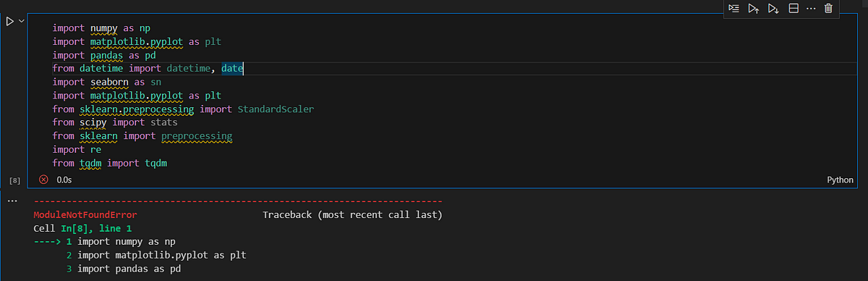Start Run by Line in the cell toolbar
Screen dimensions: 868x281
click(734, 9)
